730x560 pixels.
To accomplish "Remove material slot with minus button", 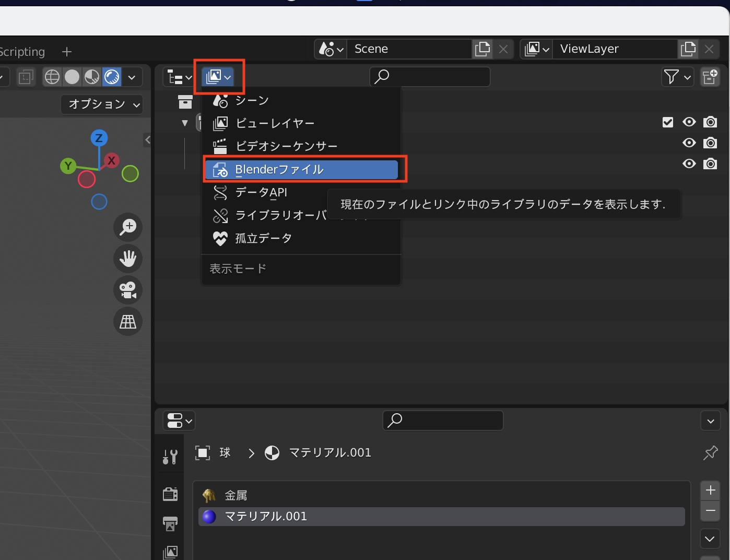I will (x=710, y=510).
